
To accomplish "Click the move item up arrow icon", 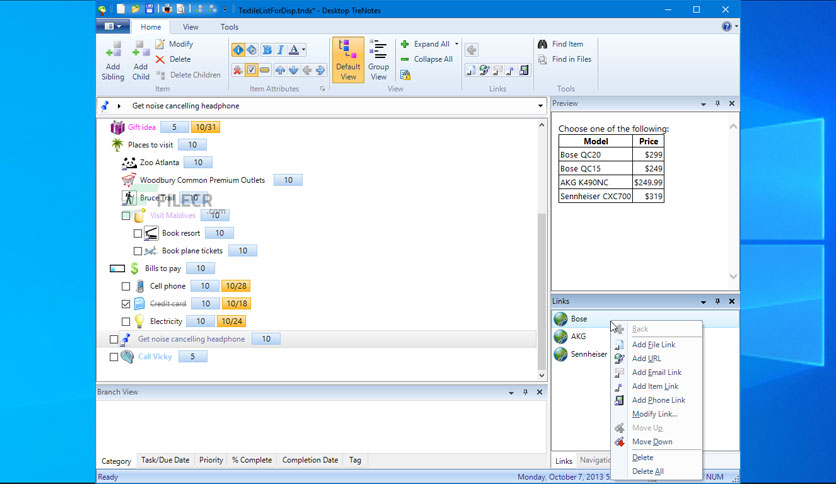I will [280, 70].
